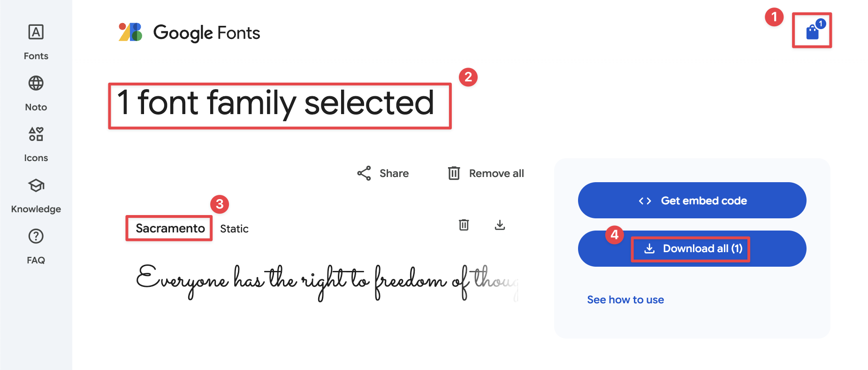Open the FAQ section

(36, 245)
